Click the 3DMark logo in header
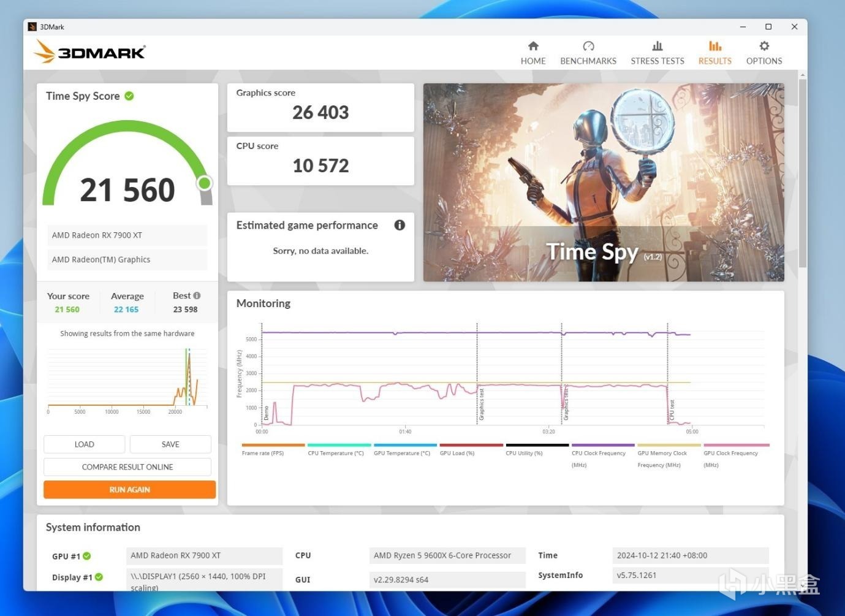The width and height of the screenshot is (845, 616). [x=89, y=51]
